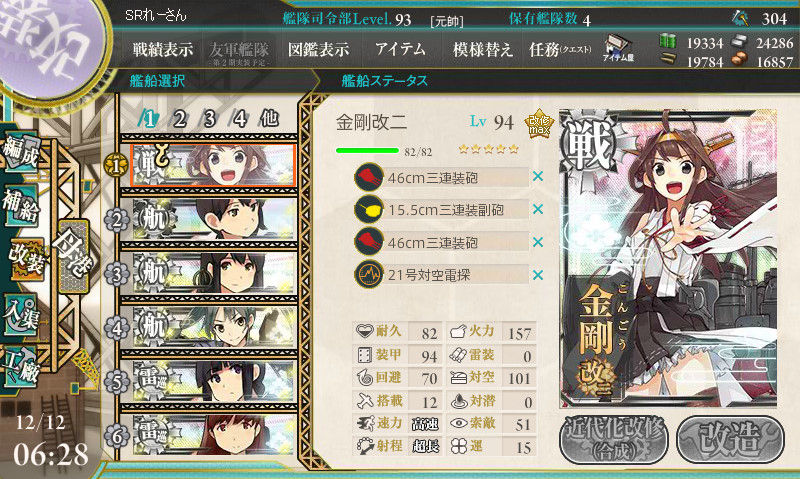Viewport: 800px width, 479px height.
Task: Open the アイテム屋 item shop icon
Action: (618, 49)
